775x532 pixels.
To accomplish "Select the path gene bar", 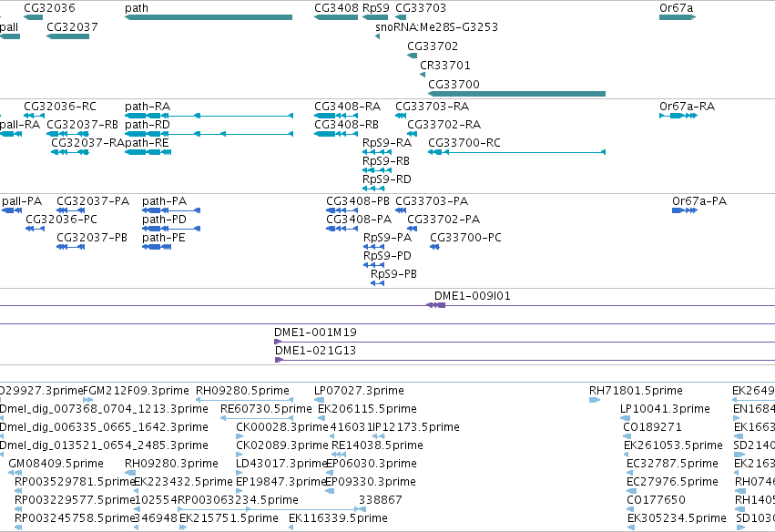I will click(208, 17).
